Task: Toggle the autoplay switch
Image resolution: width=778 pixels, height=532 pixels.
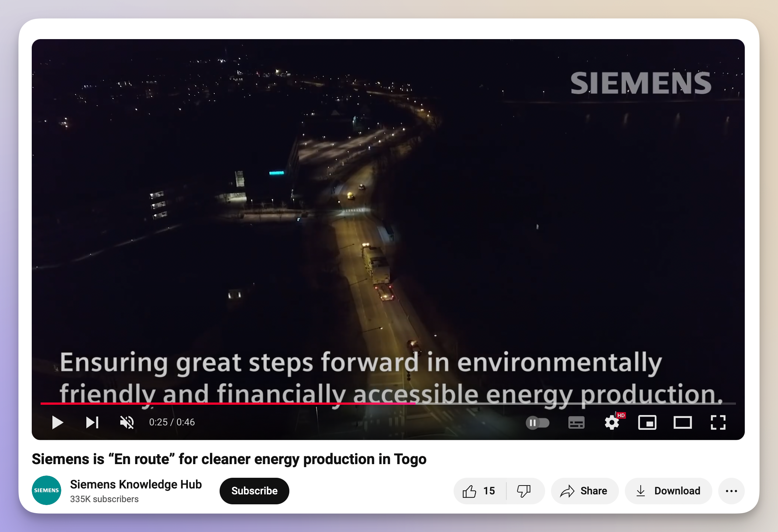Action: point(538,422)
